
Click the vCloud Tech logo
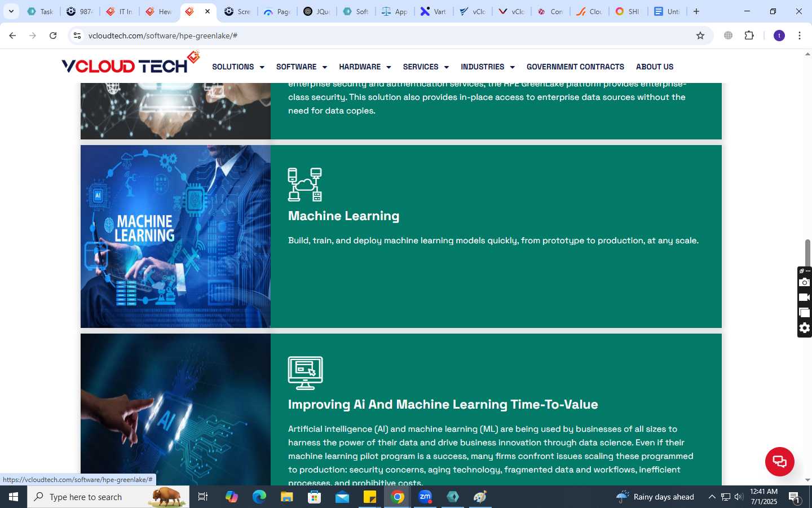coord(131,63)
